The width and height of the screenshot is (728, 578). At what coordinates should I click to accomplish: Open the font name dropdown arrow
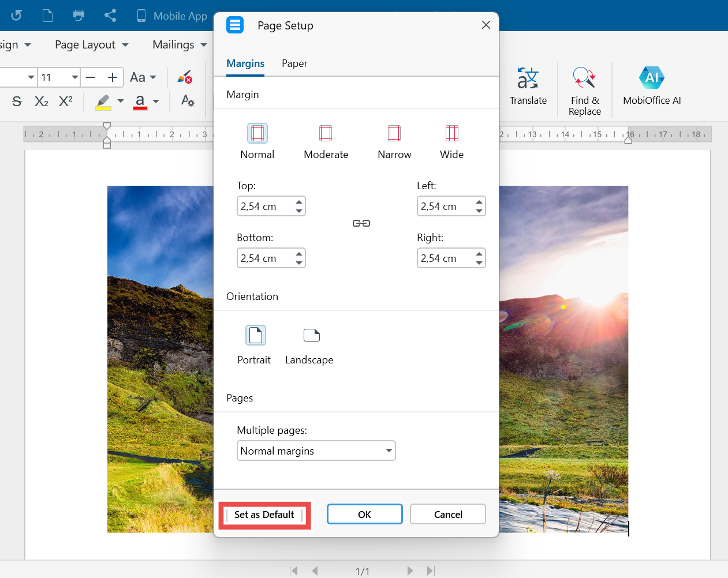tap(31, 77)
